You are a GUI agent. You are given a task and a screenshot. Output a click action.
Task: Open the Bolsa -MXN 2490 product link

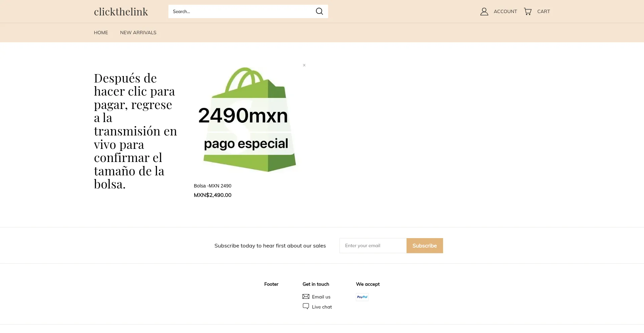tap(213, 185)
